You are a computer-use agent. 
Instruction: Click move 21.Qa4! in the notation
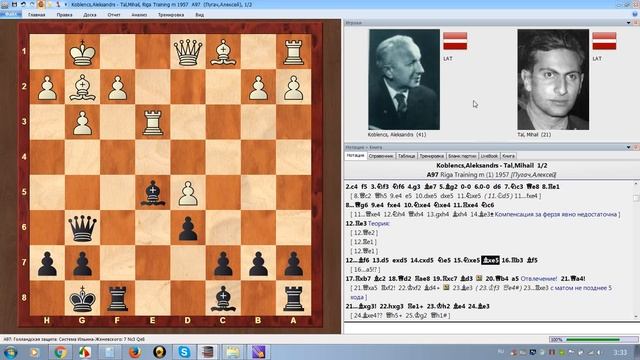tap(573, 279)
